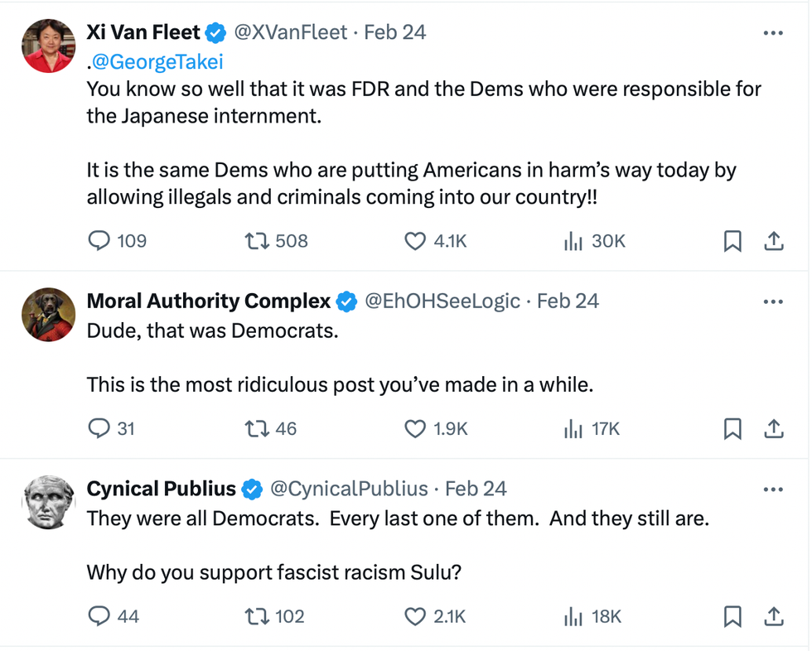Share Xi Van Fleet's tweet
Image resolution: width=812 pixels, height=651 pixels.
click(773, 241)
